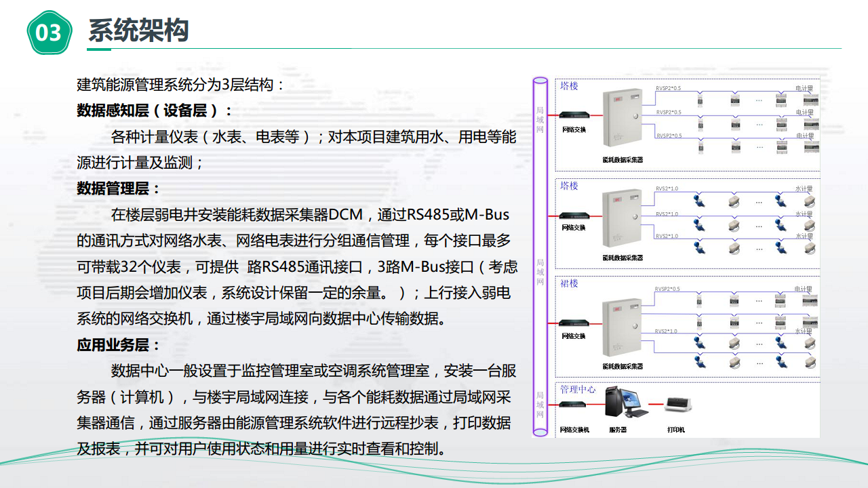Click the 裙楼 section label
This screenshot has width=868, height=488.
pos(569,283)
